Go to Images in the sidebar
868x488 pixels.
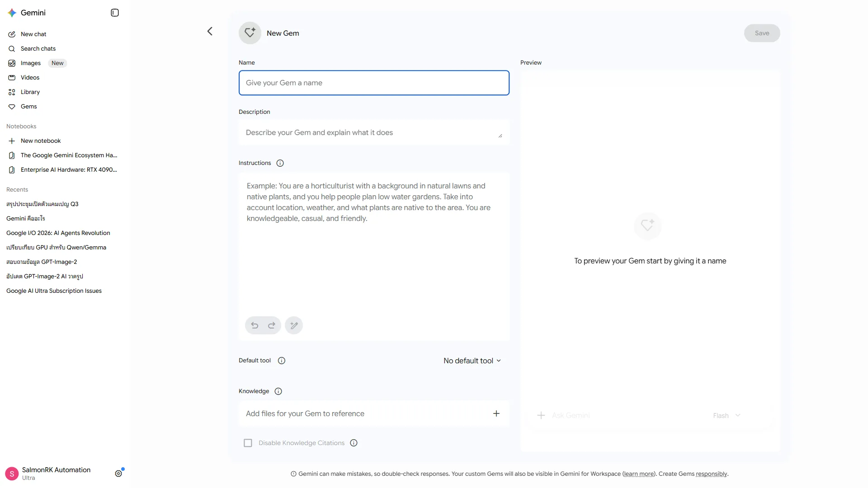[31, 63]
